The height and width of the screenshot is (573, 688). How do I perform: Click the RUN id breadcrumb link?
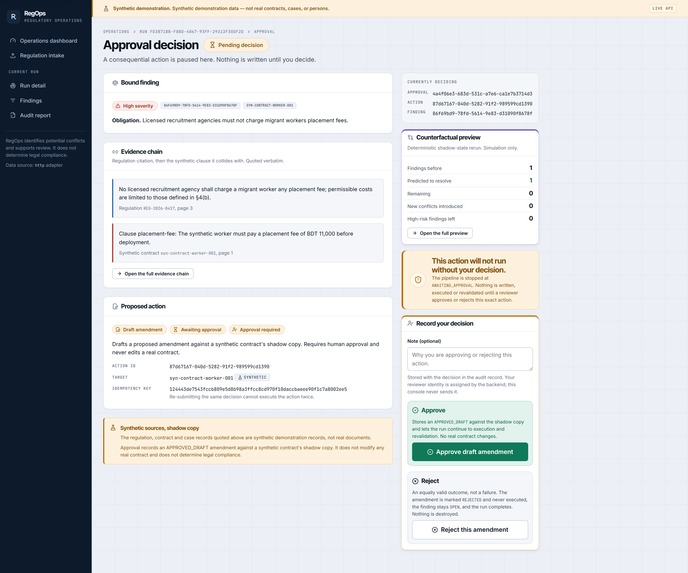point(191,32)
